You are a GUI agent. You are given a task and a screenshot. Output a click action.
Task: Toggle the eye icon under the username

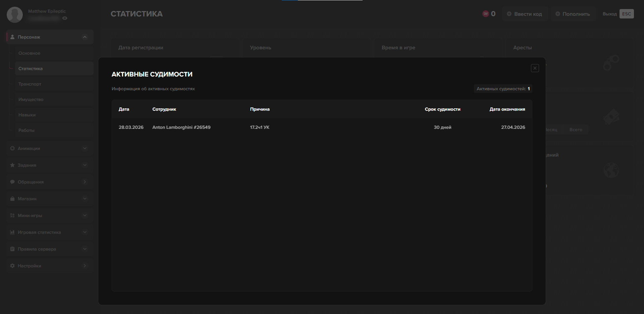click(65, 18)
